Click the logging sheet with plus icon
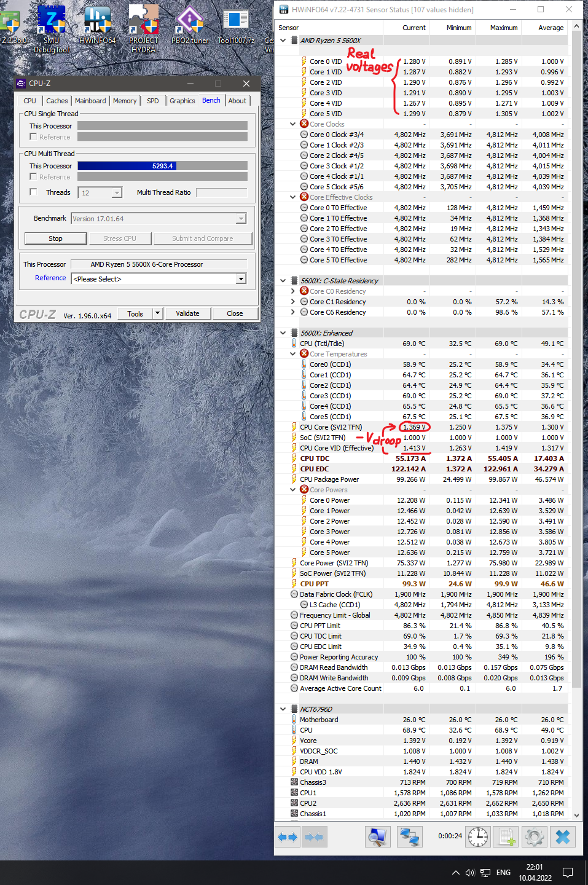Image resolution: width=588 pixels, height=885 pixels. click(506, 837)
